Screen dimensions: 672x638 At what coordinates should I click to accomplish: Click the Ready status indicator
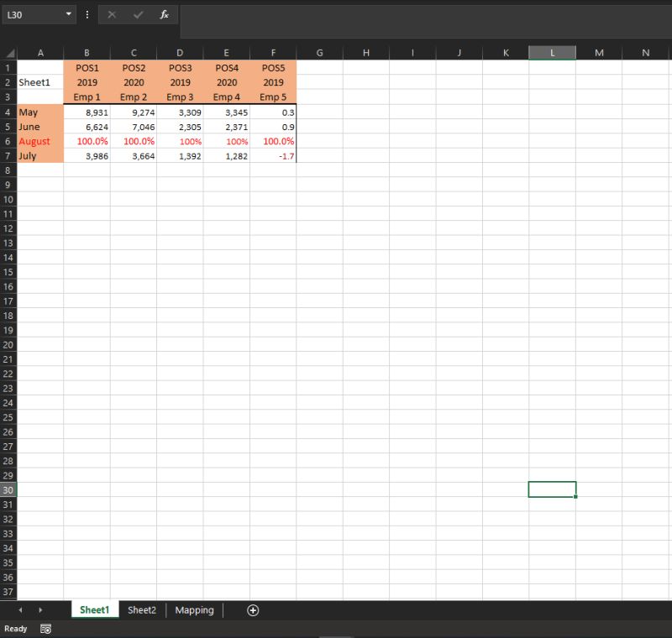coord(15,628)
